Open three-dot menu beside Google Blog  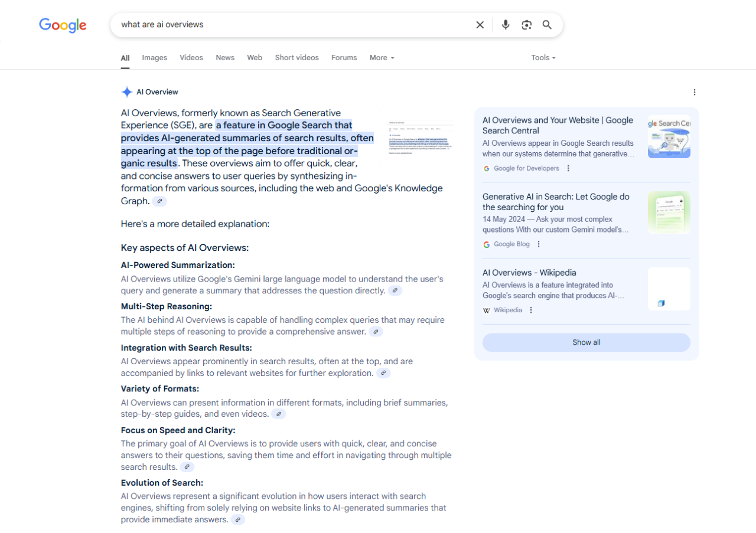pos(539,244)
